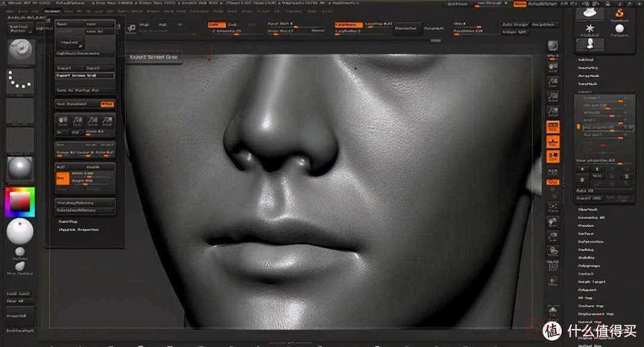Expand the Polygroups subpalette
The width and height of the screenshot is (644, 347).
[x=589, y=266]
